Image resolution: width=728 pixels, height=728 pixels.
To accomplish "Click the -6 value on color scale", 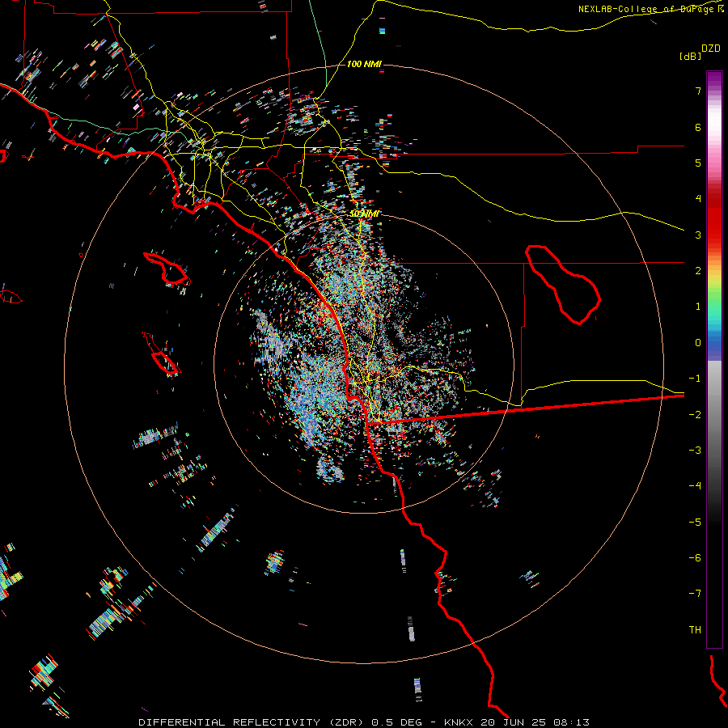I will (695, 558).
